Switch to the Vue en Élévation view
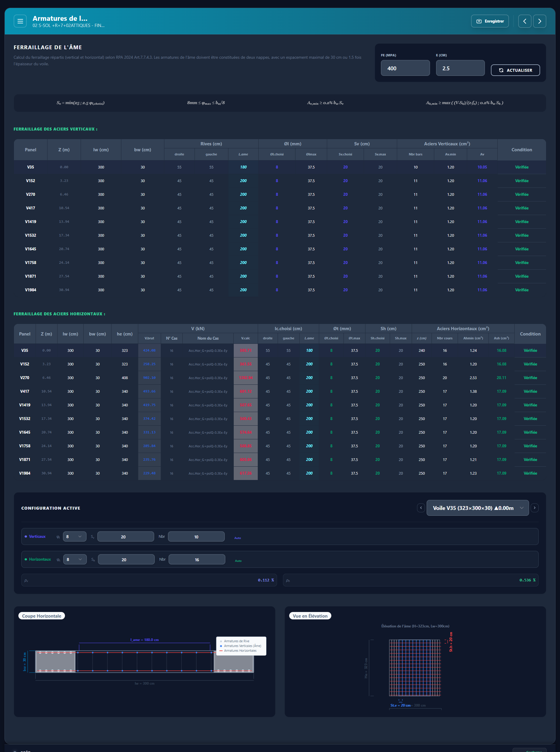Image resolution: width=560 pixels, height=752 pixels. tap(310, 616)
